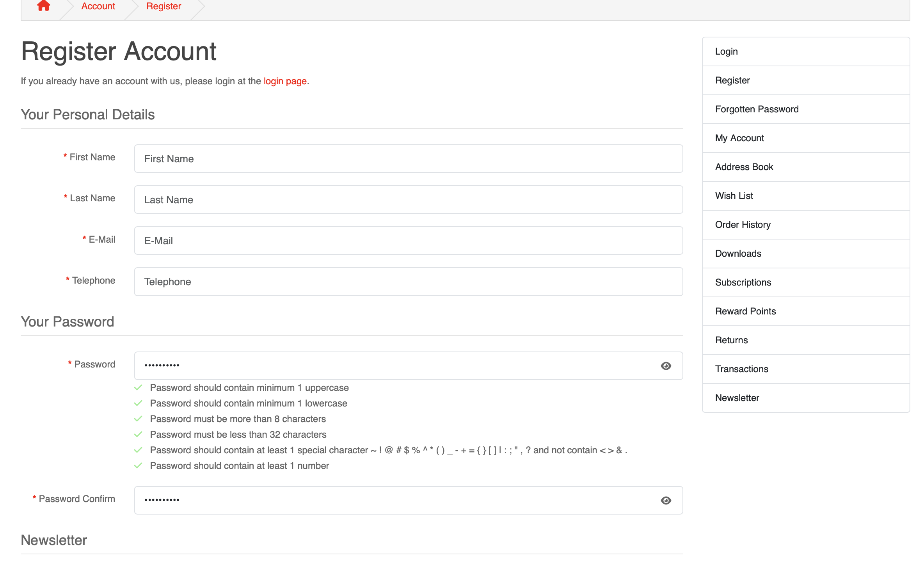Viewport: 924px width, 568px height.
Task: Open Login in the sidebar menu
Action: point(806,51)
